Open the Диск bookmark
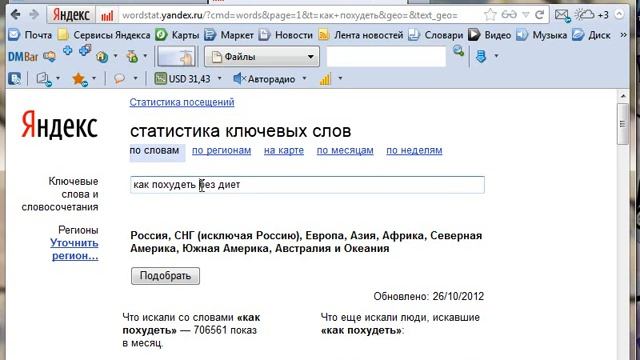This screenshot has width=640, height=360. [591, 35]
